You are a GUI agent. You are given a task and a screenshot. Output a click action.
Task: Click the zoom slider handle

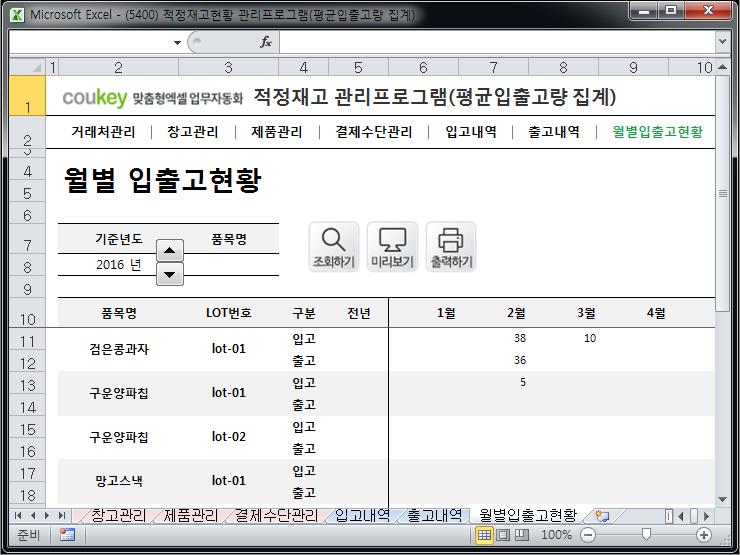point(646,534)
